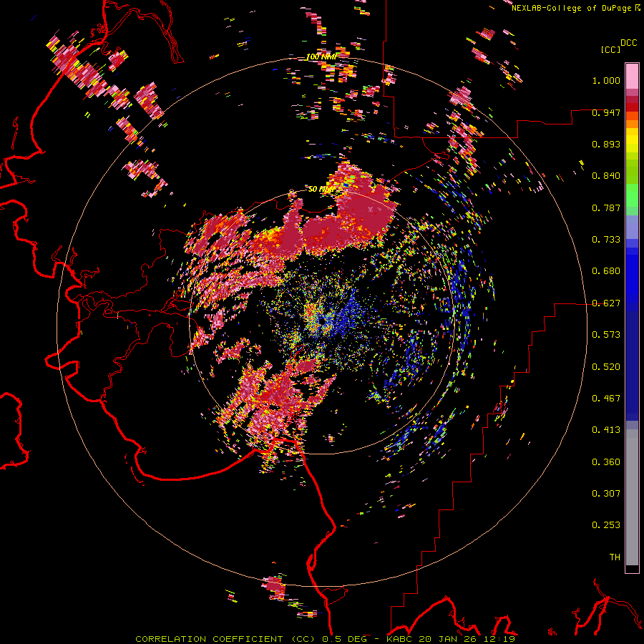Viewport: 644px width, 644px height.
Task: Select the 0.893 legend value
Action: (x=606, y=144)
